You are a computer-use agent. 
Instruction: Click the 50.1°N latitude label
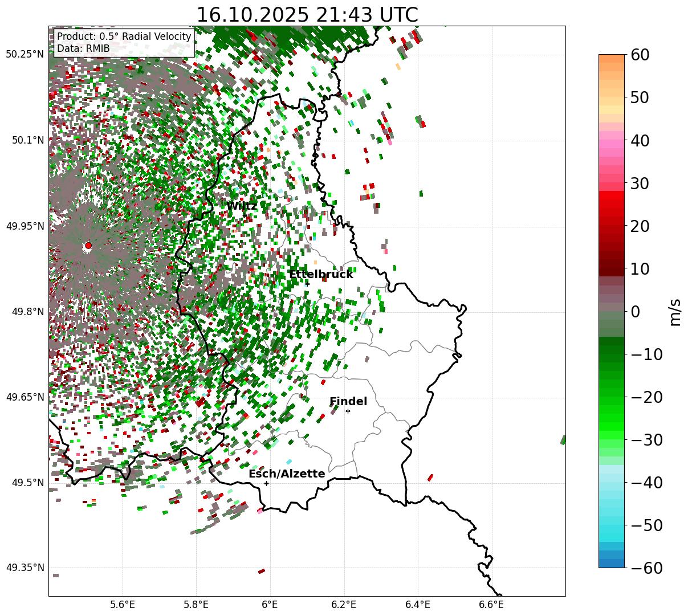tap(27, 140)
